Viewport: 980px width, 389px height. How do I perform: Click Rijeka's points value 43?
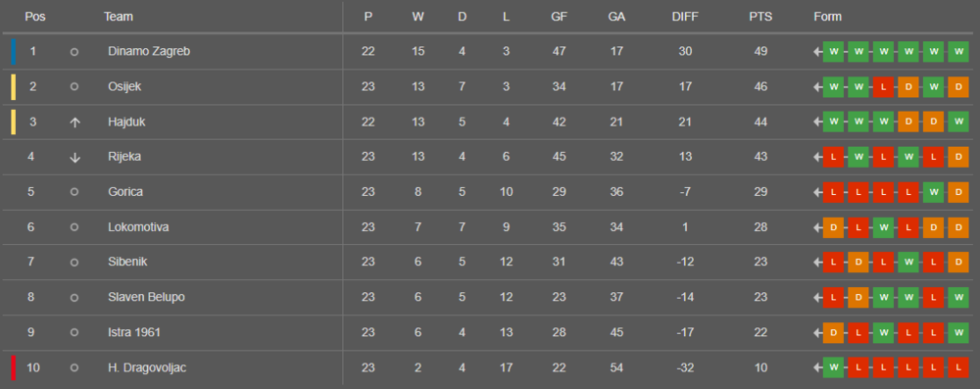pyautogui.click(x=760, y=157)
